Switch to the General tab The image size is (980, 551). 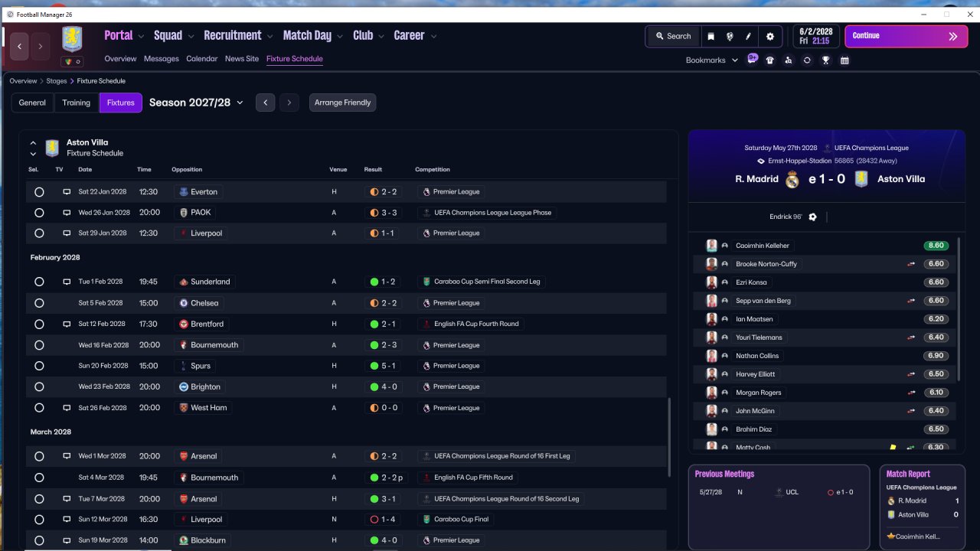[32, 103]
